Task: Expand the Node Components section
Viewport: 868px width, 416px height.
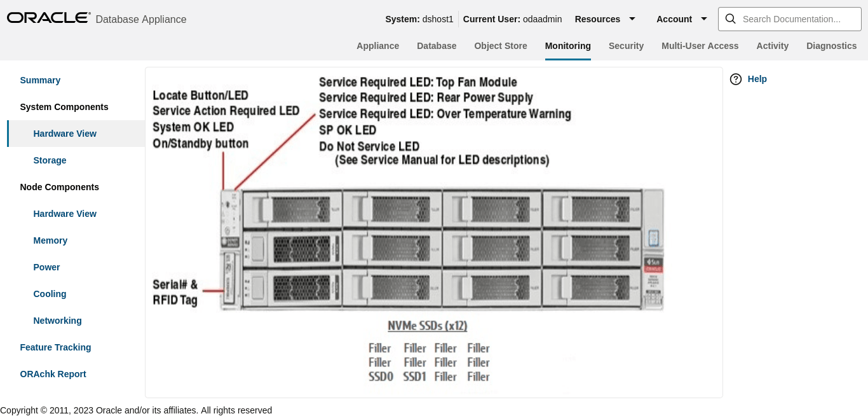Action: click(x=59, y=187)
